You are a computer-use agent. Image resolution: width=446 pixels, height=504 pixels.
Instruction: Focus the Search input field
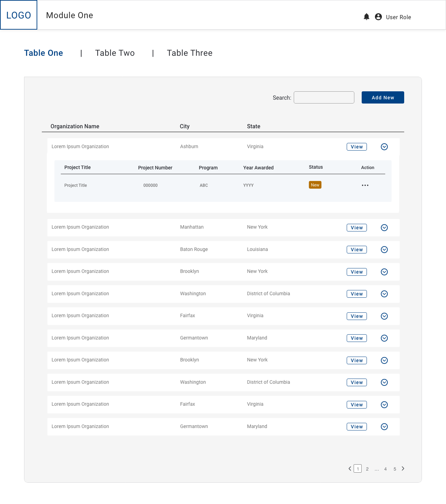pos(324,98)
